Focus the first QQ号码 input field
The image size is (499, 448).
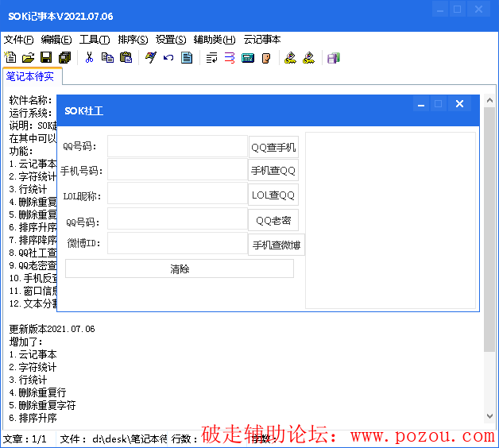pos(177,146)
